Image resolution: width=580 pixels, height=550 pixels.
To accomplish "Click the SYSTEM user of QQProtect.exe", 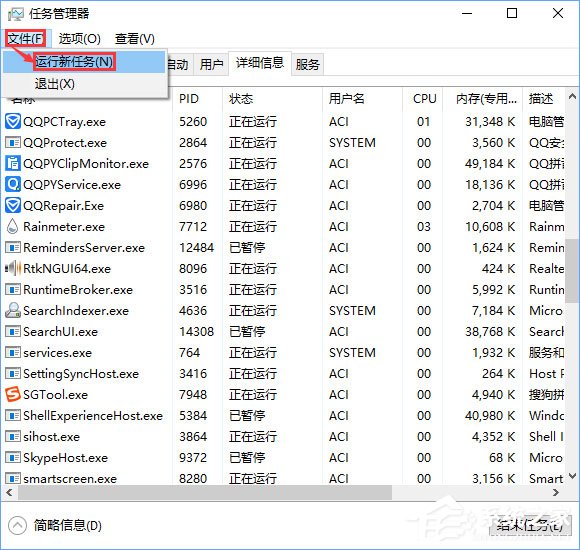I will click(352, 143).
